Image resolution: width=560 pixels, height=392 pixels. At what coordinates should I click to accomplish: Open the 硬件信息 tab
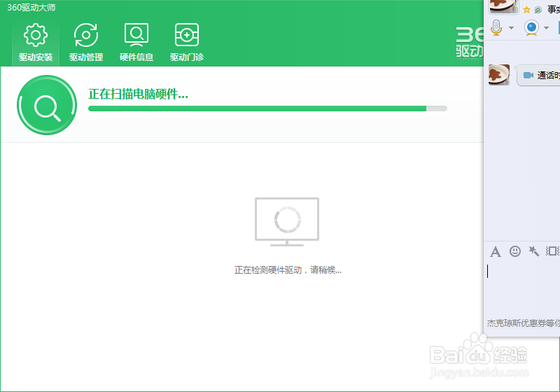[x=136, y=42]
